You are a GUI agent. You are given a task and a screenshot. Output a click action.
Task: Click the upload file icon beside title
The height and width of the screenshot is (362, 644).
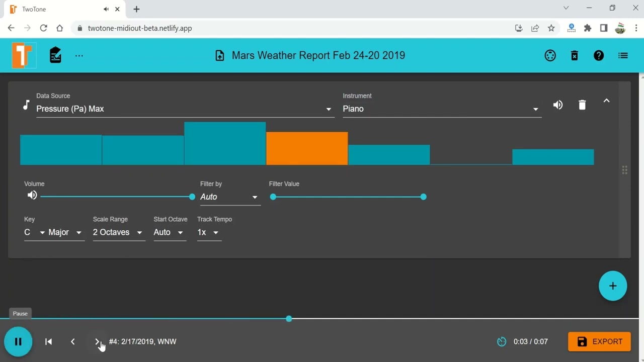(x=220, y=55)
